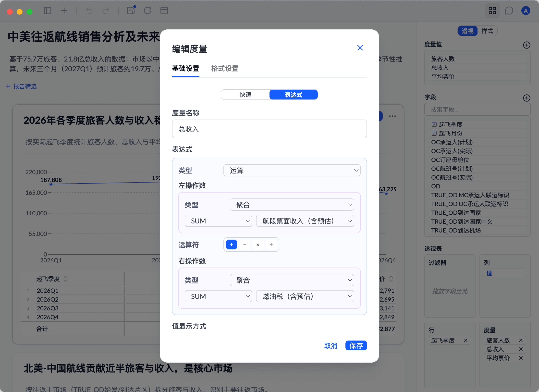This screenshot has height=392, width=539.
Task: Click 报告筛选 link
Action: (x=21, y=86)
